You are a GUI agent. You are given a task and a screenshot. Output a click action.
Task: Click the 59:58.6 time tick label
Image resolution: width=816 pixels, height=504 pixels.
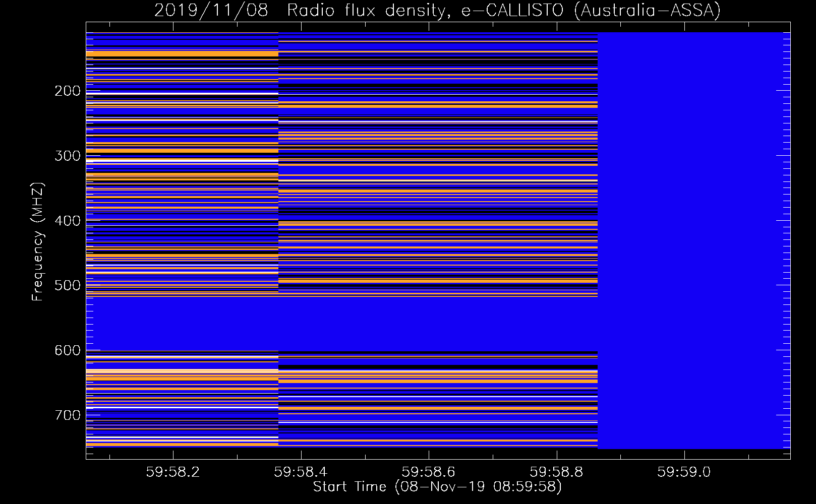click(429, 472)
